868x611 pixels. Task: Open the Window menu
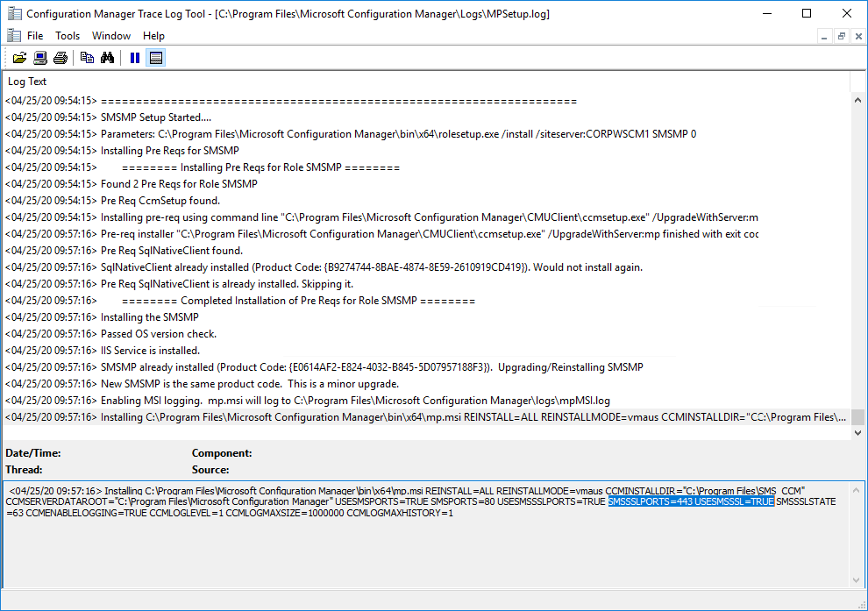point(111,36)
